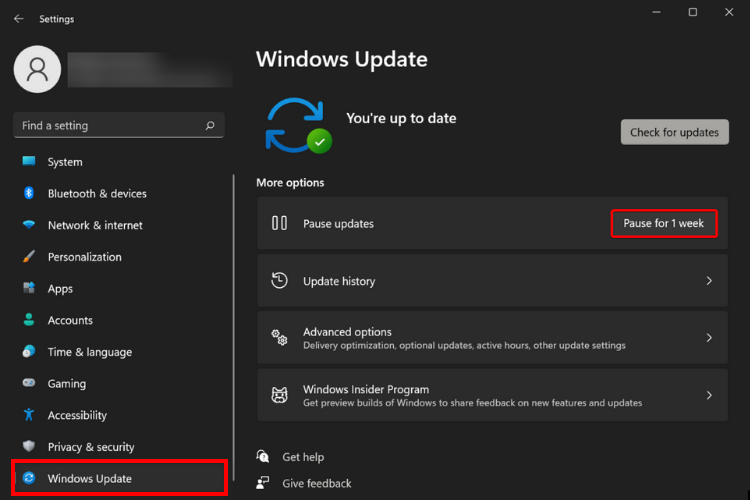The height and width of the screenshot is (500, 750).
Task: Click the back arrow in Settings
Action: point(19,19)
